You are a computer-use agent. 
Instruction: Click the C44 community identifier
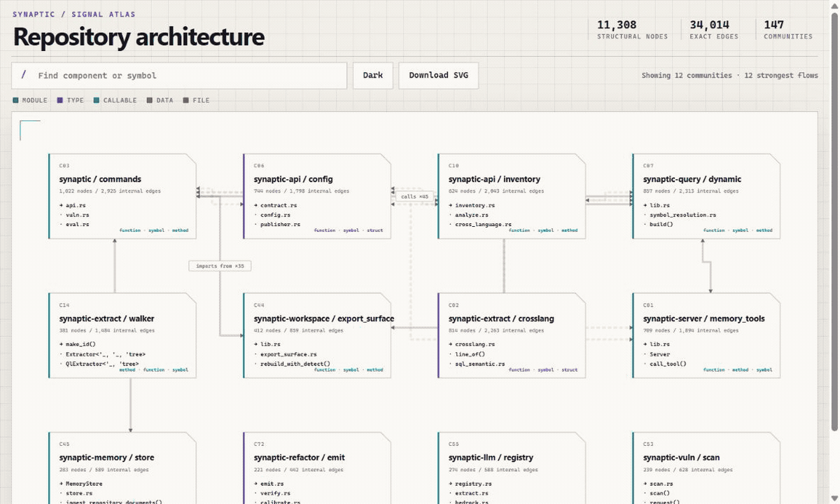(259, 305)
